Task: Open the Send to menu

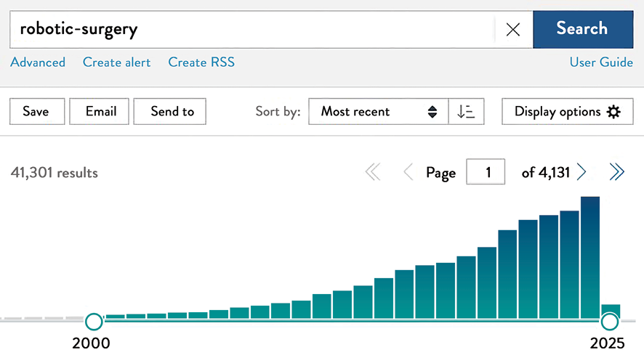Action: point(169,111)
